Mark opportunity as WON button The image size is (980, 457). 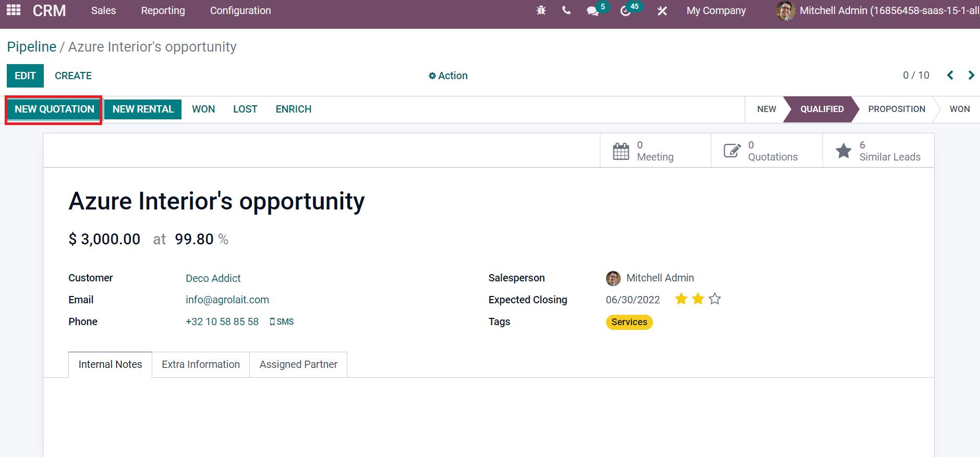click(x=203, y=109)
